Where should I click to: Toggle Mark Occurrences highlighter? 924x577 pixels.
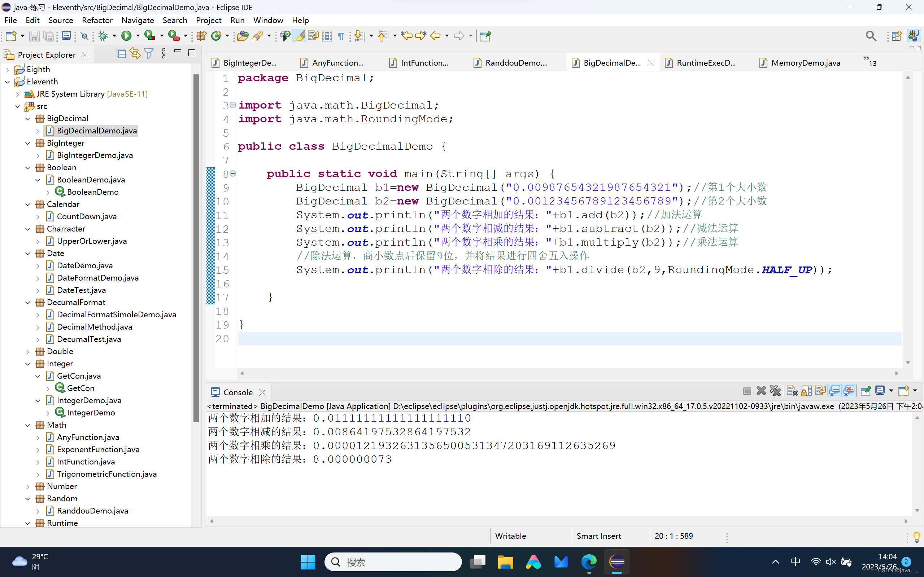[x=299, y=36]
